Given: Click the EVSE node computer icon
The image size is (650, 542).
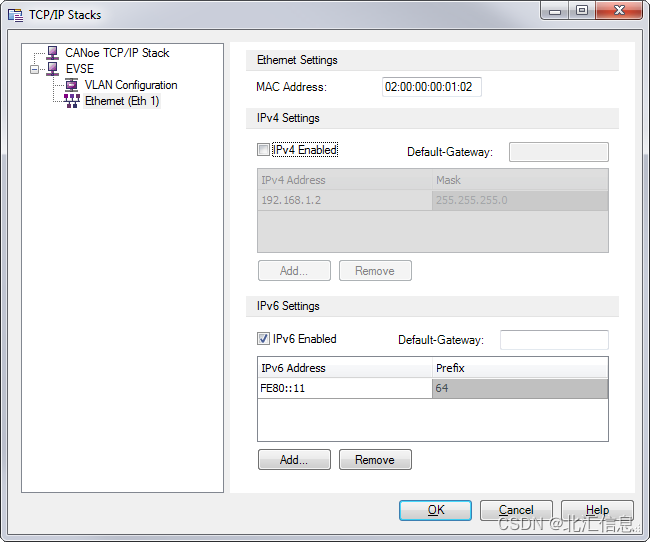Looking at the screenshot, I should pos(53,69).
